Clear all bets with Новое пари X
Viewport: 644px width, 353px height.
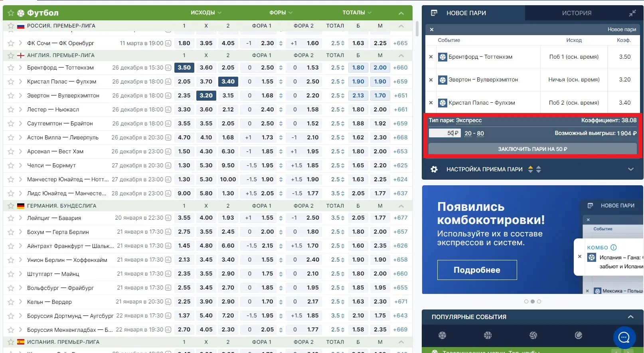[x=432, y=30]
